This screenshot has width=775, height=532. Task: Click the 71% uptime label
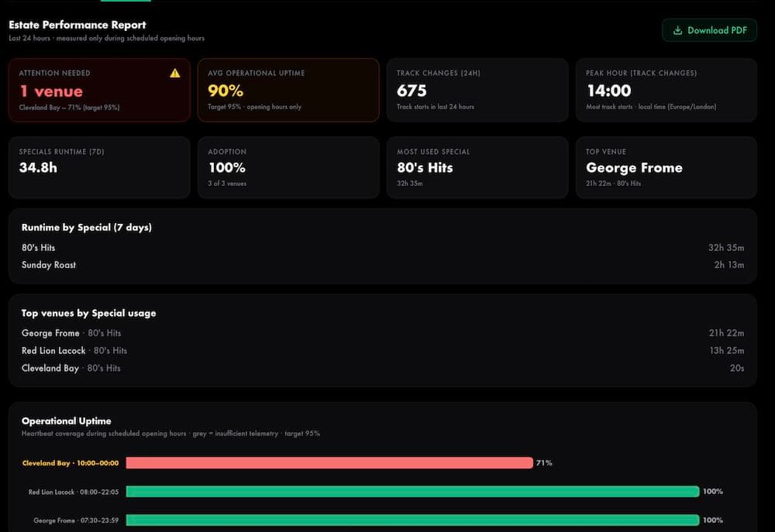pyautogui.click(x=544, y=463)
